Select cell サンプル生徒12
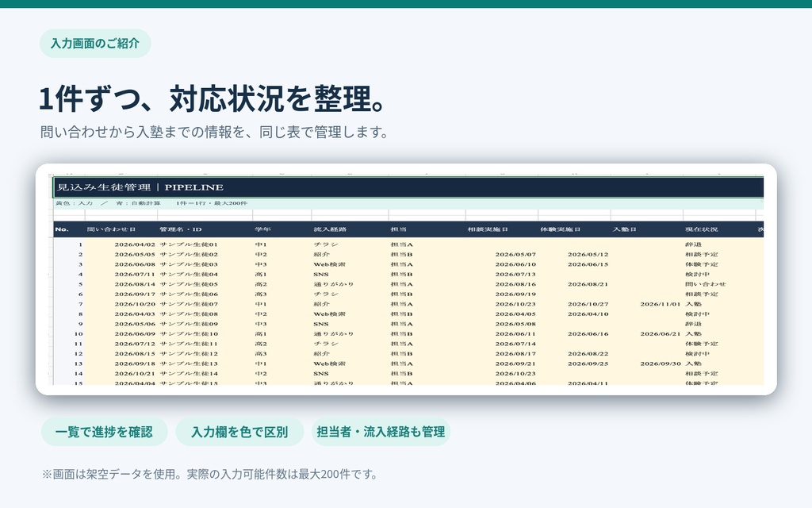 tap(189, 353)
